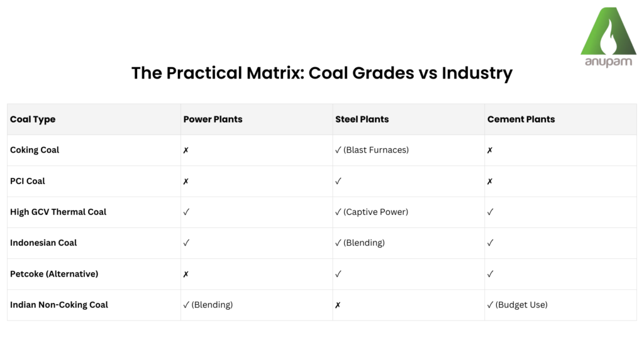Image resolution: width=644 pixels, height=362 pixels.
Task: Click the Practical Matrix title heading
Action: click(x=321, y=73)
